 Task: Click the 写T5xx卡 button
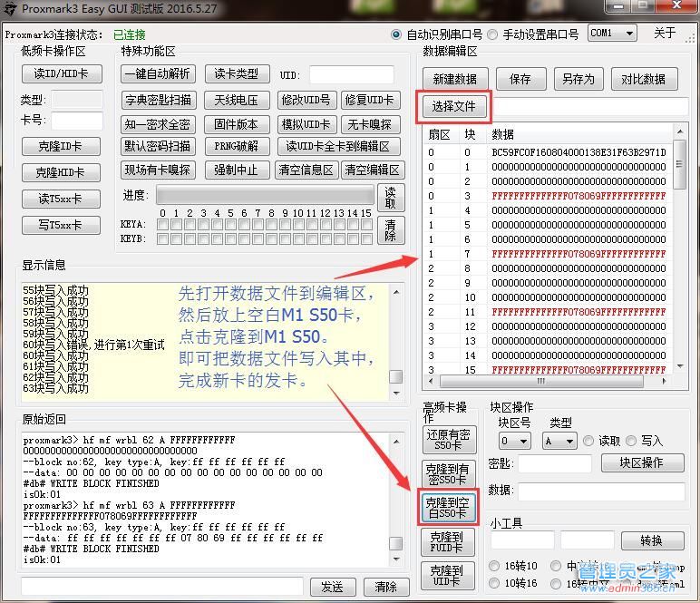[61, 225]
